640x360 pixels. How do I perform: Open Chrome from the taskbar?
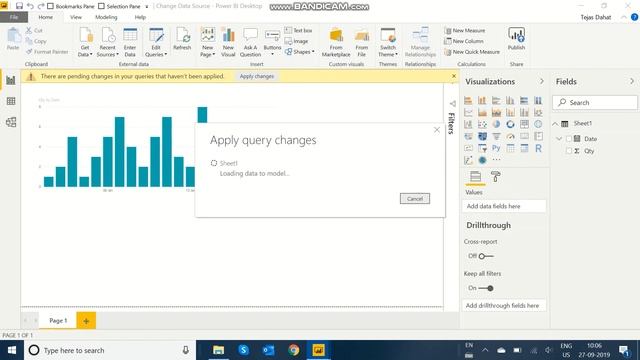[x=293, y=350]
